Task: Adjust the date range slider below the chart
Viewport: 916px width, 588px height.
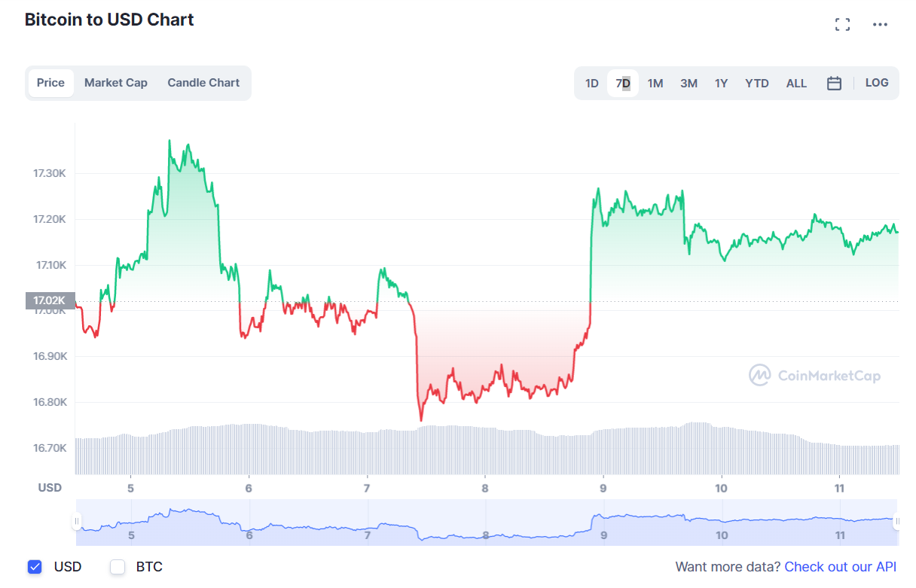Action: [490, 522]
